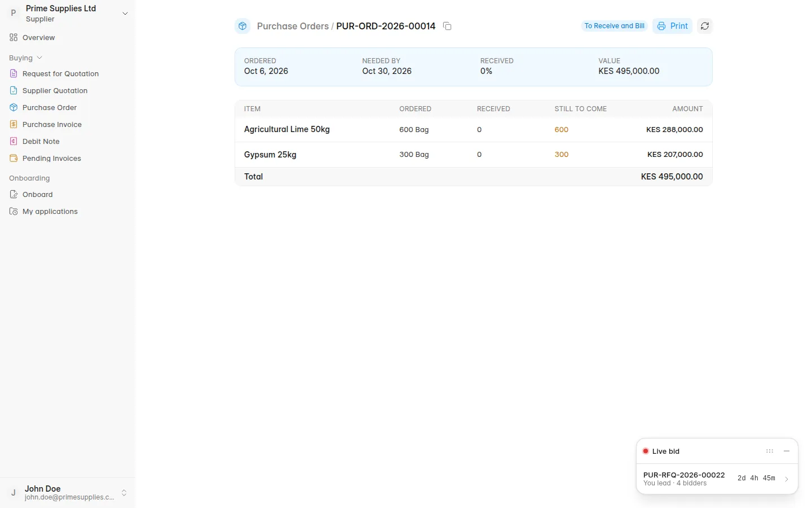
Task: Navigate to Purchase Orders breadcrumb link
Action: click(293, 26)
